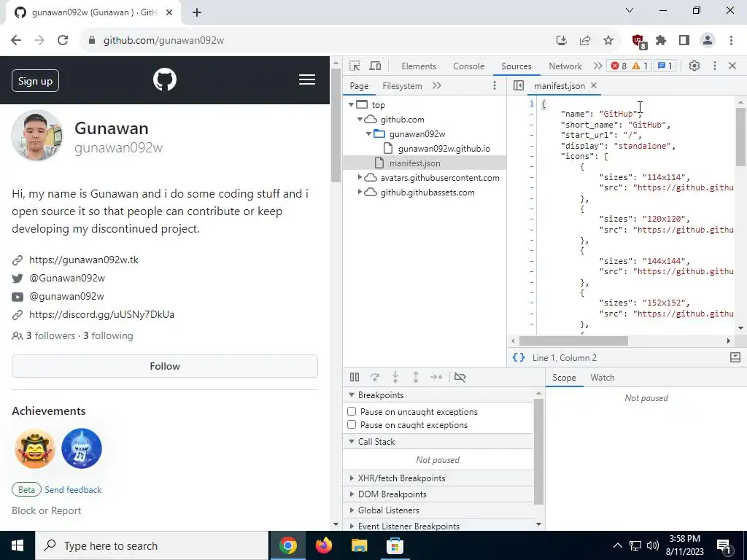
Task: Show more DevTools tabs chevron
Action: 597,66
